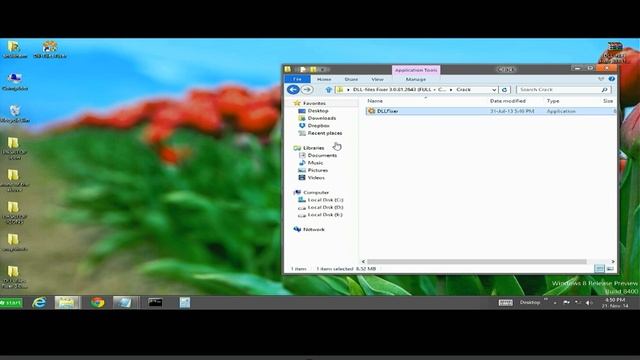640x360 pixels.
Task: Open Explorer Help question mark icon
Action: pos(611,79)
